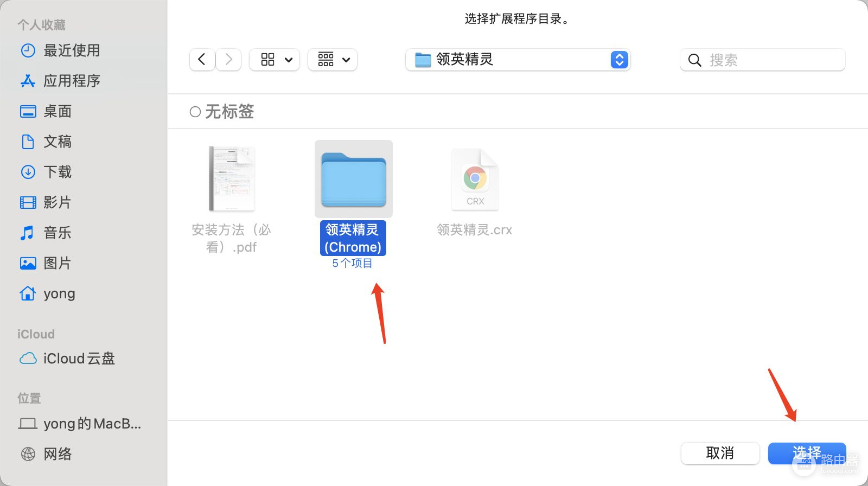Go to the 下载 folder
This screenshot has height=486, width=868.
coord(57,172)
